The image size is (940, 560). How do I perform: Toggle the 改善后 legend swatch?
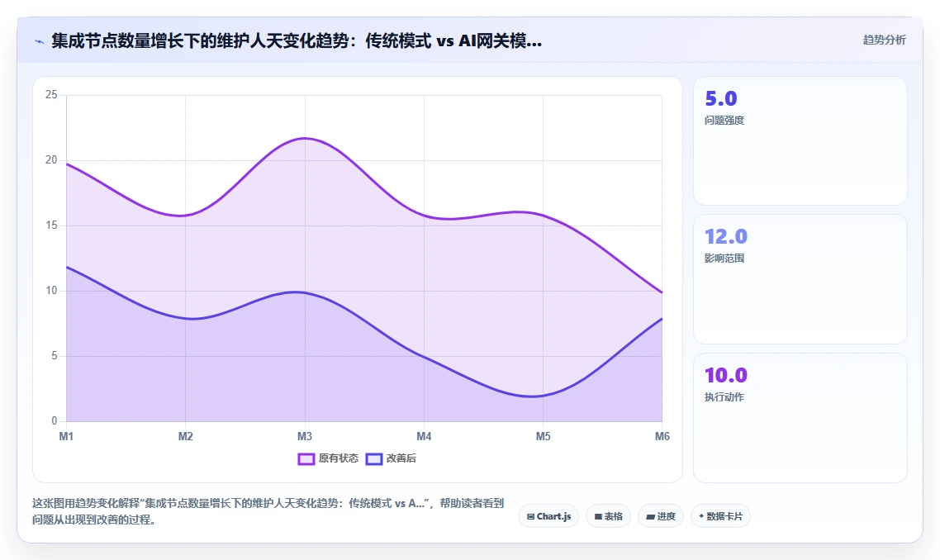(374, 458)
